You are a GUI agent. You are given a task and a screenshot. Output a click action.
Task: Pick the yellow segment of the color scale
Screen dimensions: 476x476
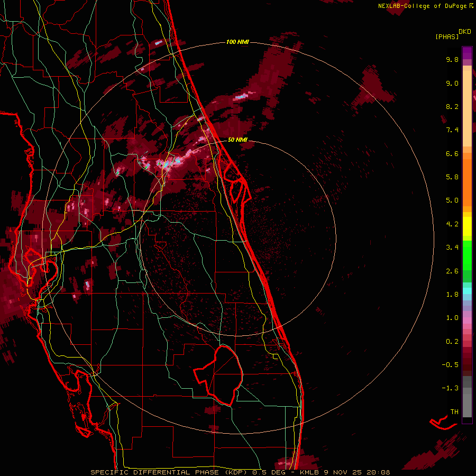[x=467, y=226]
